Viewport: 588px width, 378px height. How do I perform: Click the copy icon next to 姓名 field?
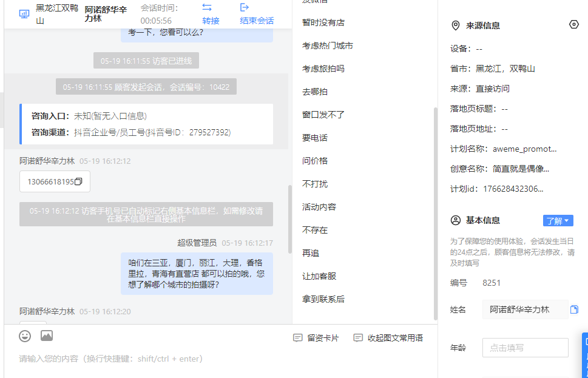click(574, 309)
